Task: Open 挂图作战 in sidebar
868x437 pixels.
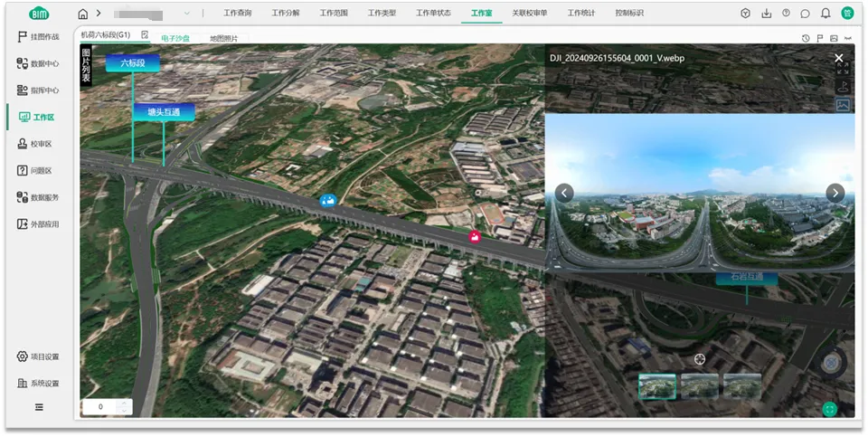Action: point(38,37)
